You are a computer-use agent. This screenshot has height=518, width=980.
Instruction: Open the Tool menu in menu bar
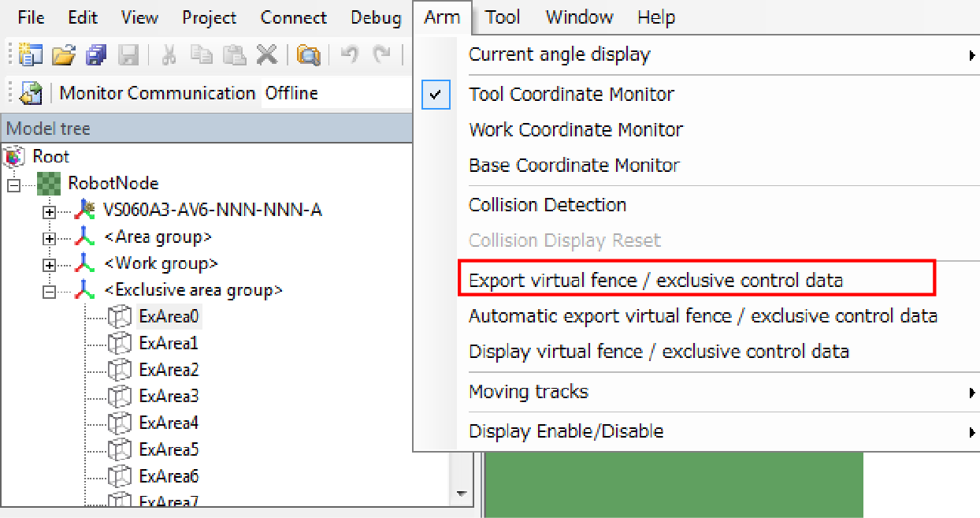(502, 17)
